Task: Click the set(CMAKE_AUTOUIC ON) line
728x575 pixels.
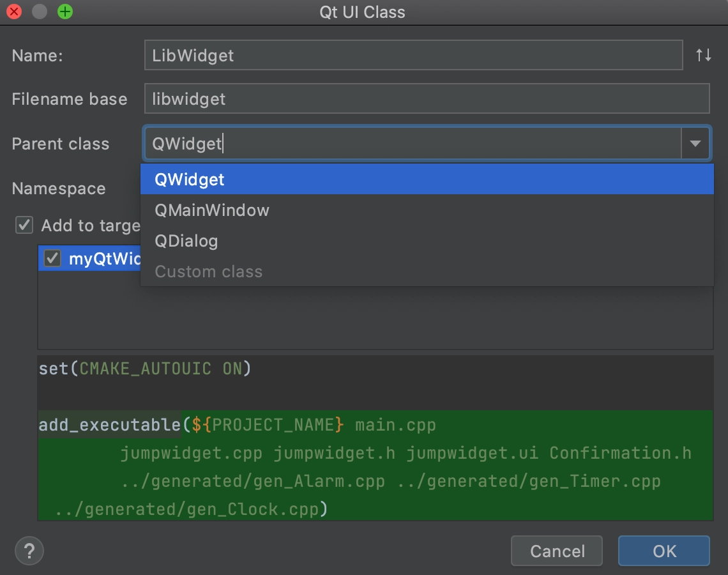Action: [145, 369]
